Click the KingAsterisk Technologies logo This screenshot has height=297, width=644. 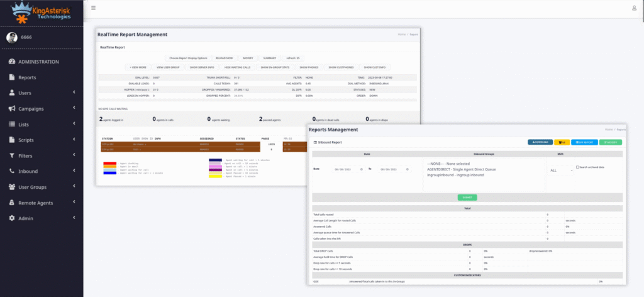click(41, 11)
